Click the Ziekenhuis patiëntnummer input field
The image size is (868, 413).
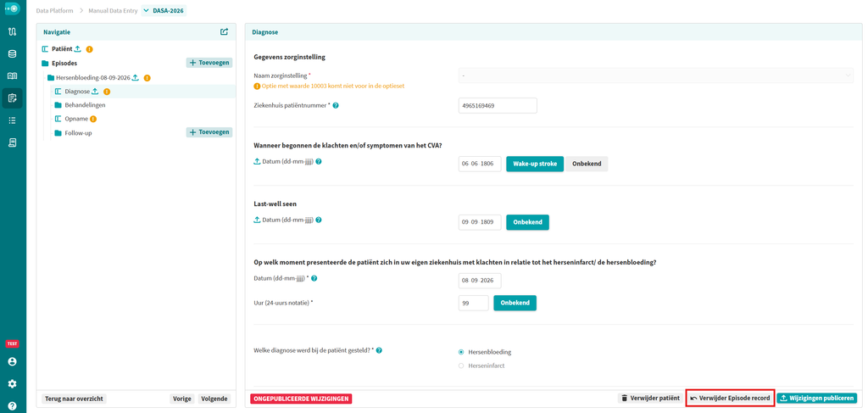[498, 105]
